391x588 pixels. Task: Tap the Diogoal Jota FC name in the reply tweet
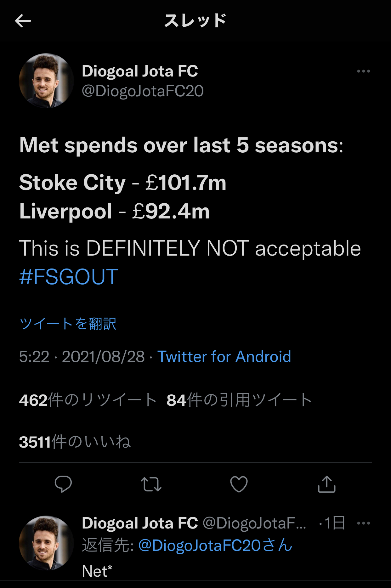pyautogui.click(x=140, y=523)
